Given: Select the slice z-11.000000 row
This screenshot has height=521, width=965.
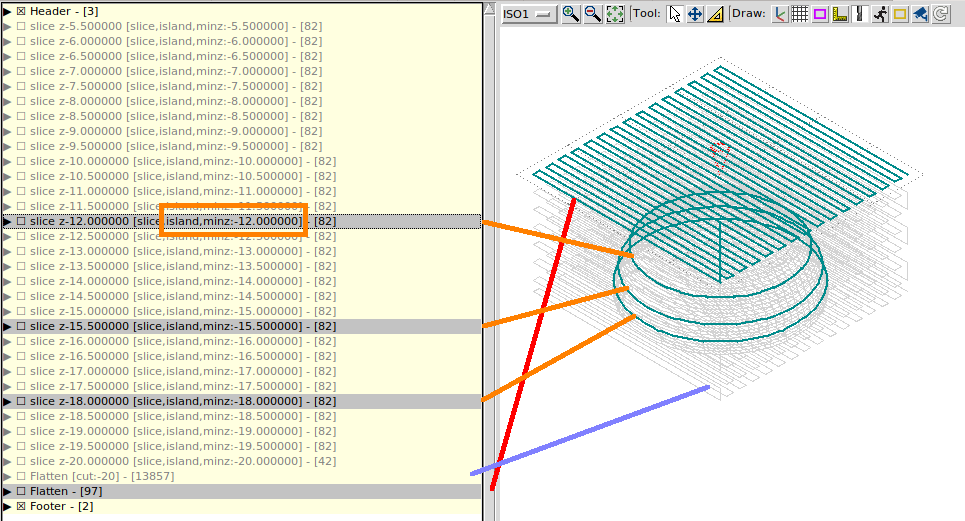Looking at the screenshot, I should 241,191.
